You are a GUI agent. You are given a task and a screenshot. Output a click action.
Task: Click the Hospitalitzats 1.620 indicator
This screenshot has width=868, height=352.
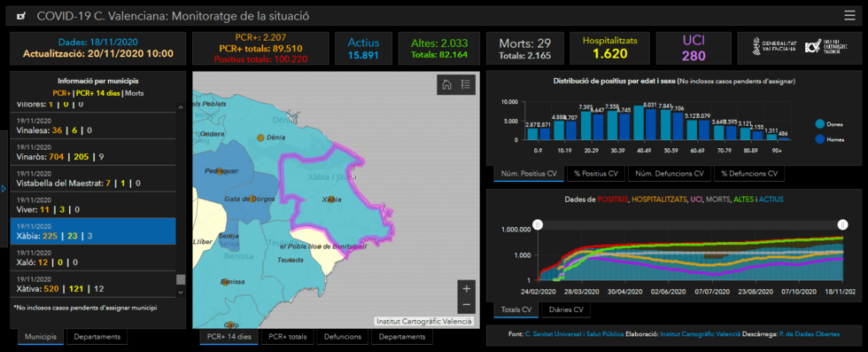610,48
